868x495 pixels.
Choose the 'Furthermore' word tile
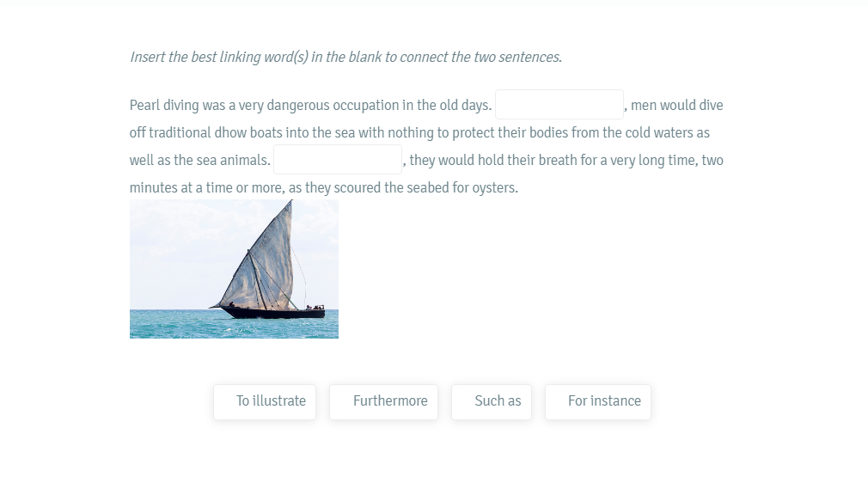pos(383,402)
